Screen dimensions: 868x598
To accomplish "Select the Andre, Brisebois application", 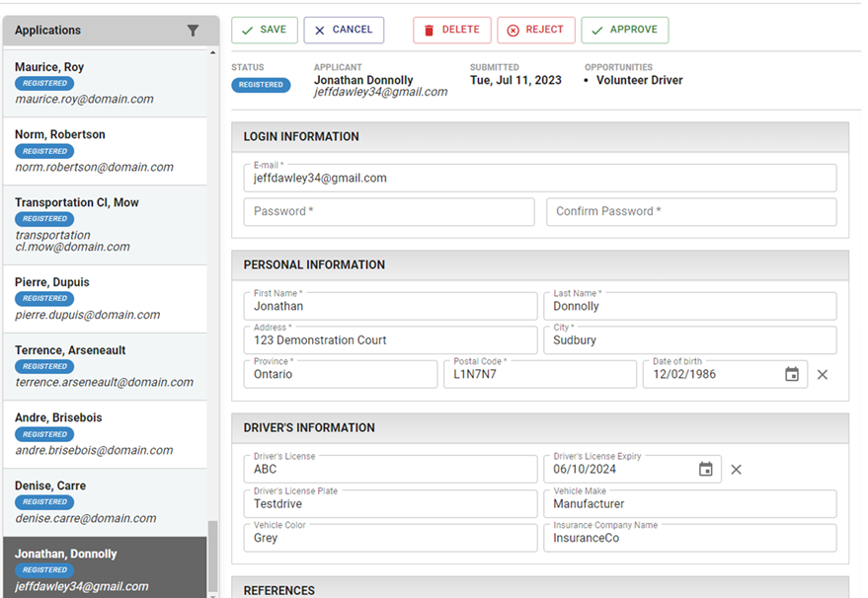I will pos(106,434).
